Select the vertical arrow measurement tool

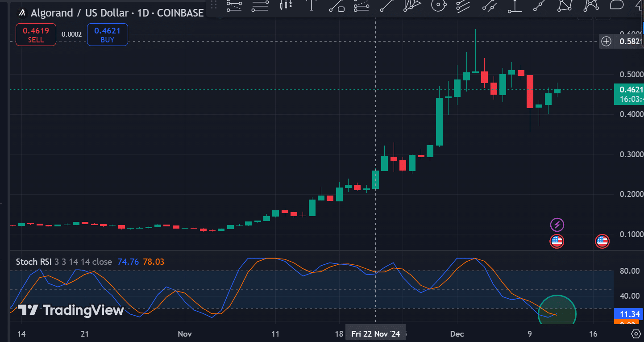tap(515, 5)
